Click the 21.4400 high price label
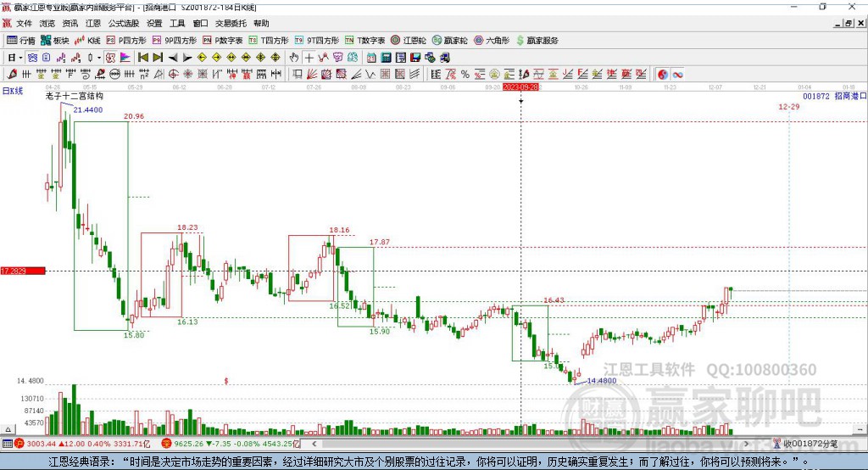Viewport: 868px width, 470px height. coord(88,109)
